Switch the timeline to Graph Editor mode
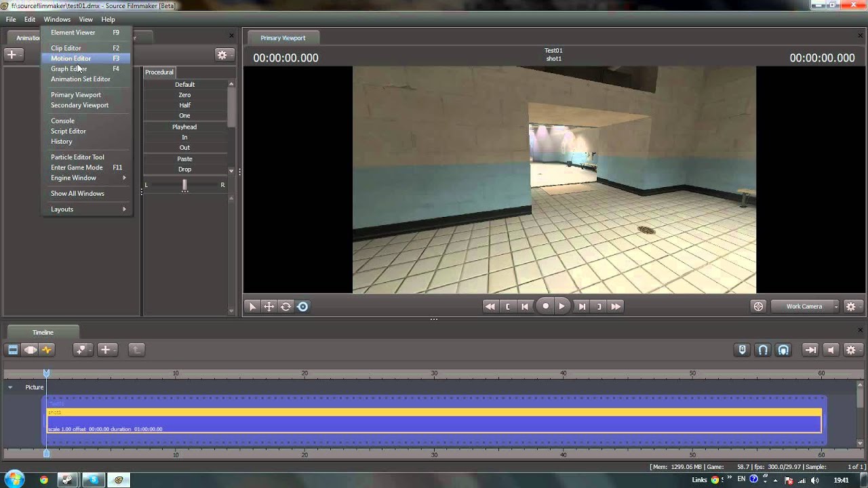This screenshot has height=488, width=868. click(x=47, y=350)
